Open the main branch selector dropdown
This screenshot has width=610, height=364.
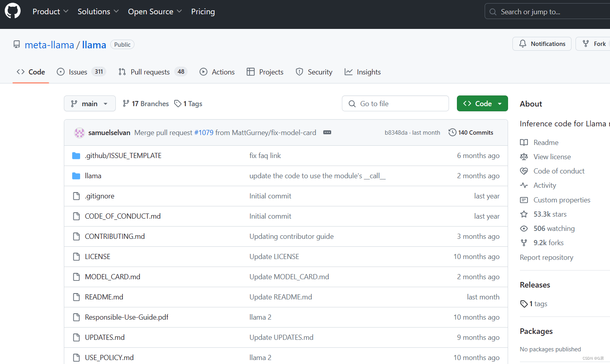pos(90,103)
